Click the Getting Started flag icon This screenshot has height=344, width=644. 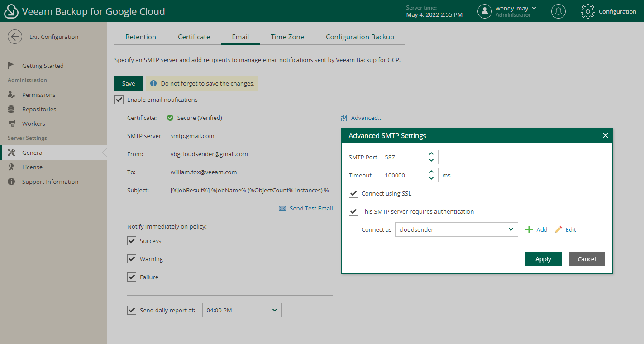(x=11, y=66)
